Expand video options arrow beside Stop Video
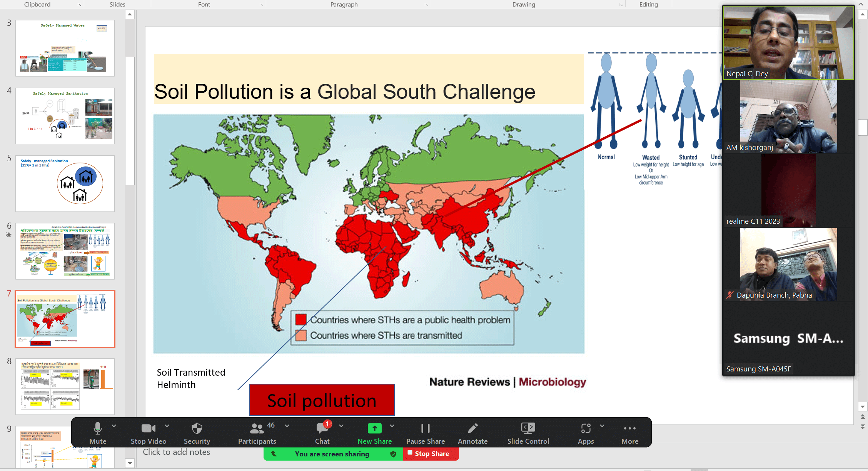This screenshot has height=471, width=868. (167, 426)
